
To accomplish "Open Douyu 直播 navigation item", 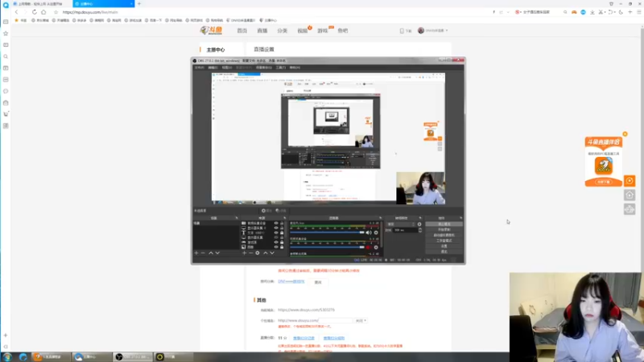I will [x=262, y=31].
